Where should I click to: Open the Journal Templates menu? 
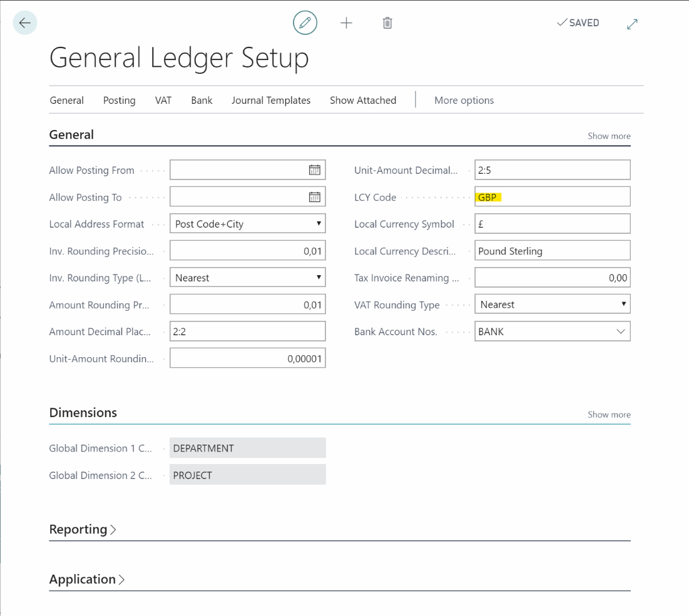tap(270, 100)
